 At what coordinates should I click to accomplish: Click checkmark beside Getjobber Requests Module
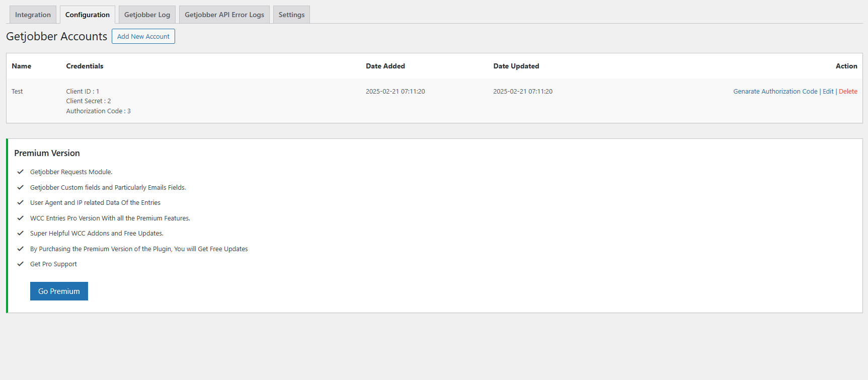pos(21,172)
